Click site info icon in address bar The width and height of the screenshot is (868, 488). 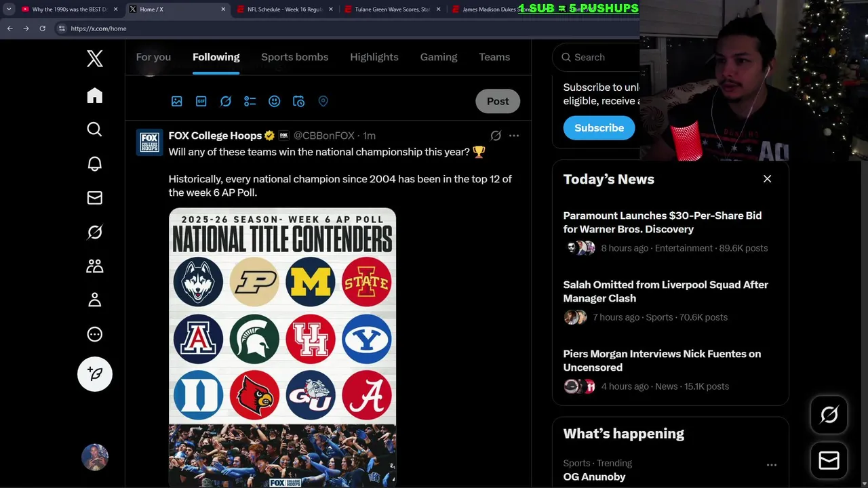(x=62, y=28)
